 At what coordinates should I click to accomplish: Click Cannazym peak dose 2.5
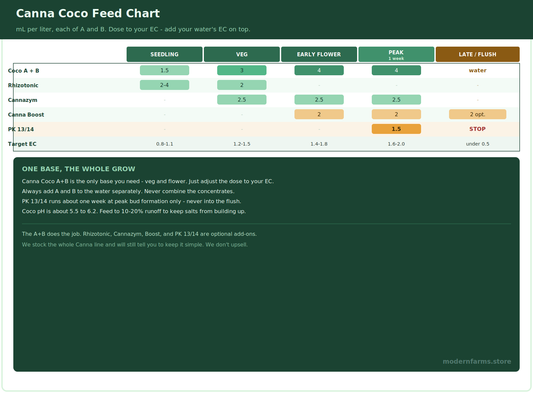tap(396, 100)
